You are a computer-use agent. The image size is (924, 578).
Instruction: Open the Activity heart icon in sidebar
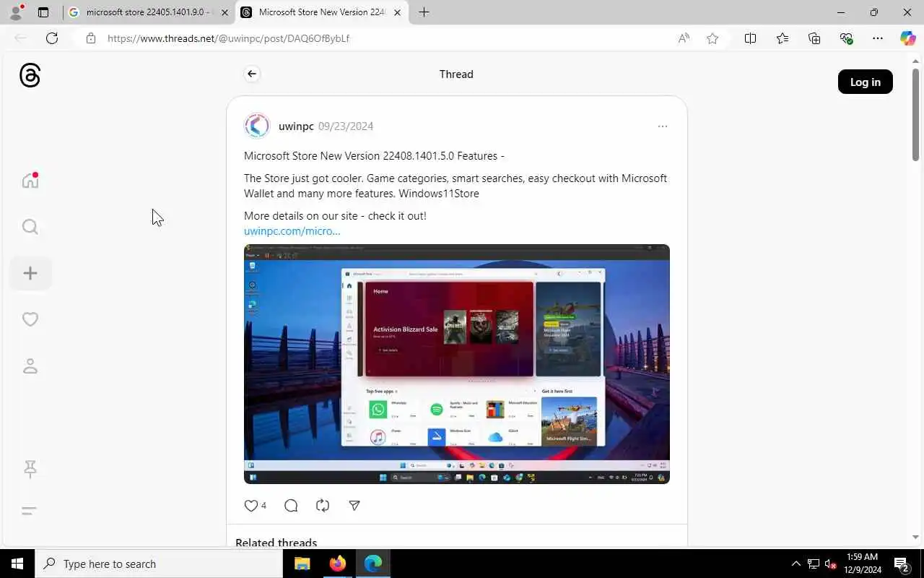click(30, 319)
